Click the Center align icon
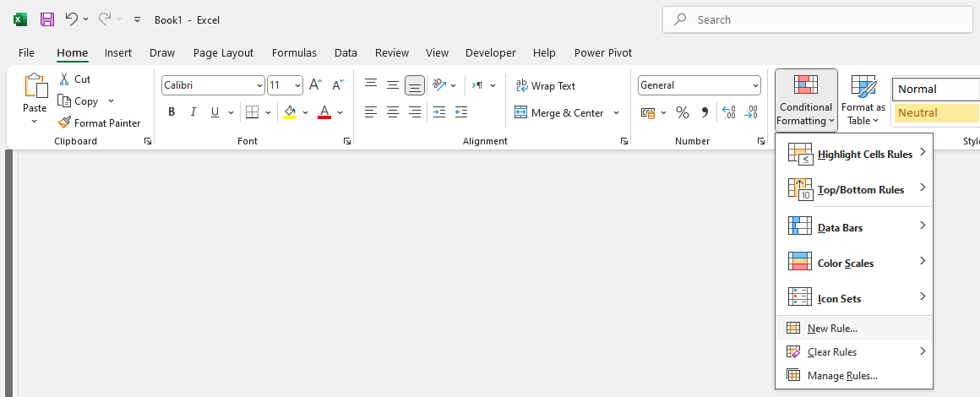Screen dimensions: 980x397 point(393,112)
